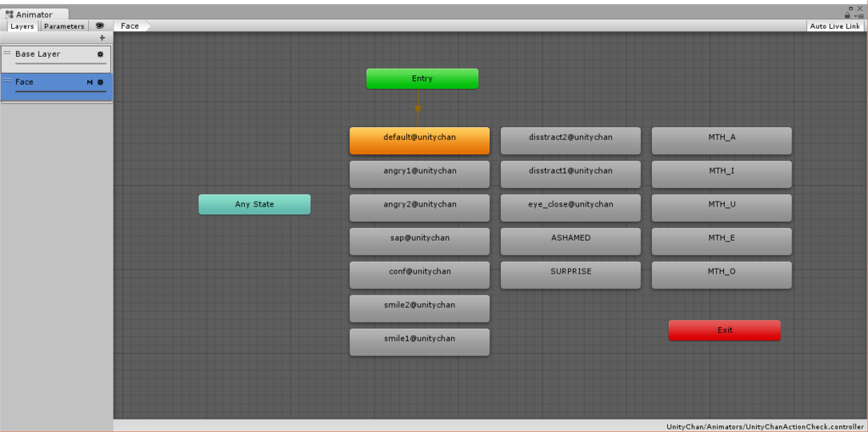The image size is (868, 432).
Task: Select the eye_close@unitychan state
Action: pos(570,208)
